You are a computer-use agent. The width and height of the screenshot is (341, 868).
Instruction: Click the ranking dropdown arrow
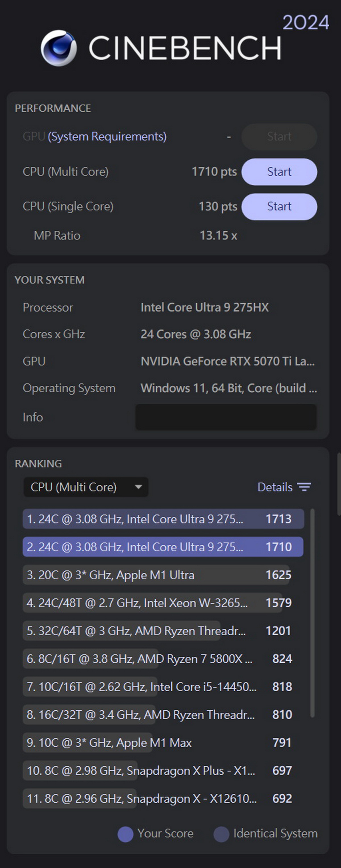point(138,487)
